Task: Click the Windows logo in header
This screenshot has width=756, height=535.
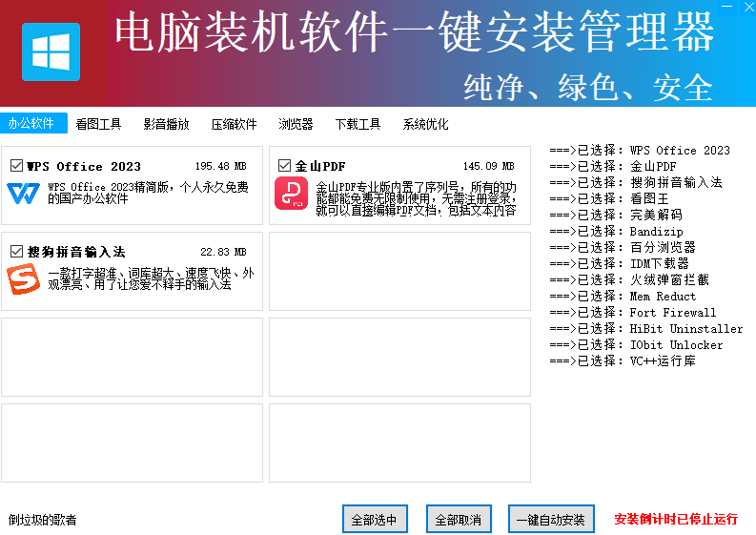Action: click(x=51, y=51)
